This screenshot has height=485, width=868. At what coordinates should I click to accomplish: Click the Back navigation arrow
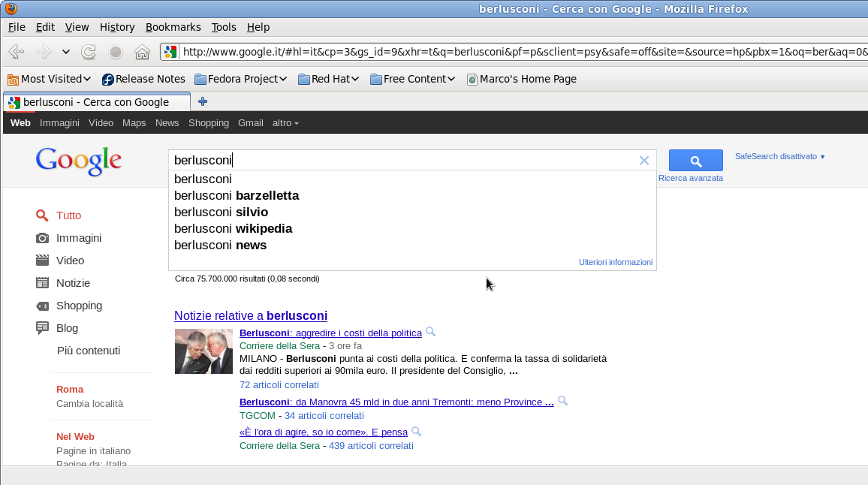click(17, 52)
